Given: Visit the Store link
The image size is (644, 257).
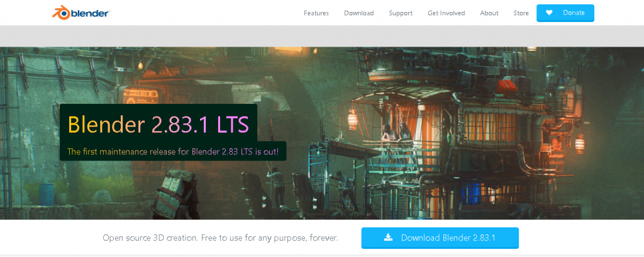Looking at the screenshot, I should (x=521, y=13).
